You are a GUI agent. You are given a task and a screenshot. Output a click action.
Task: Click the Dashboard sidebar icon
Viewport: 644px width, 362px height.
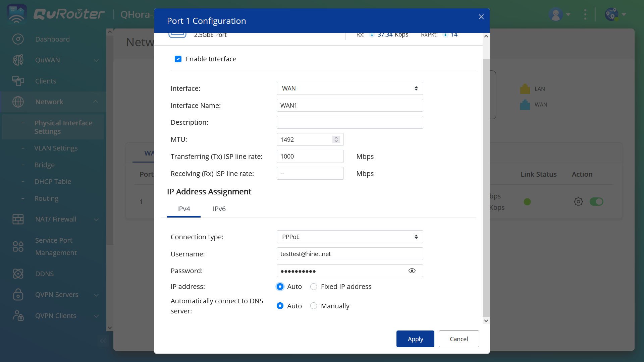(18, 39)
